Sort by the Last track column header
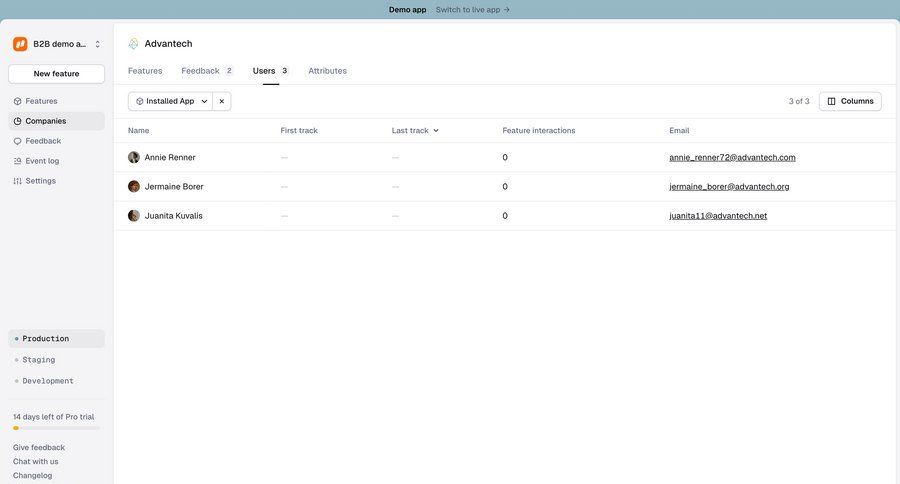900x484 pixels. (x=410, y=130)
